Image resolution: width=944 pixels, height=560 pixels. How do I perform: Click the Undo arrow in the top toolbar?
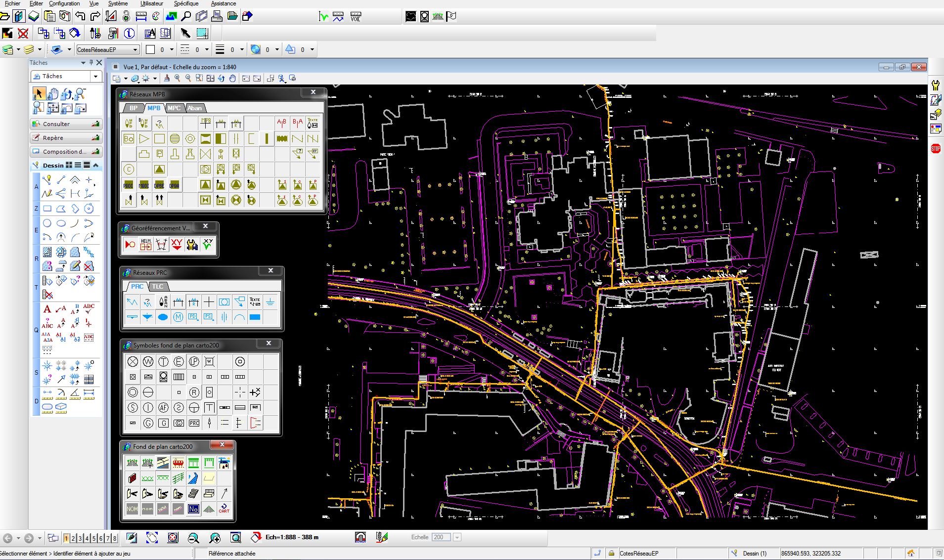coord(80,16)
